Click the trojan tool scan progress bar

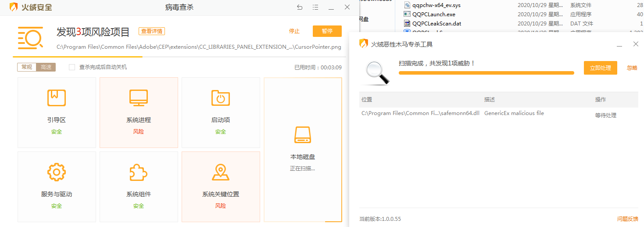pyautogui.click(x=486, y=73)
